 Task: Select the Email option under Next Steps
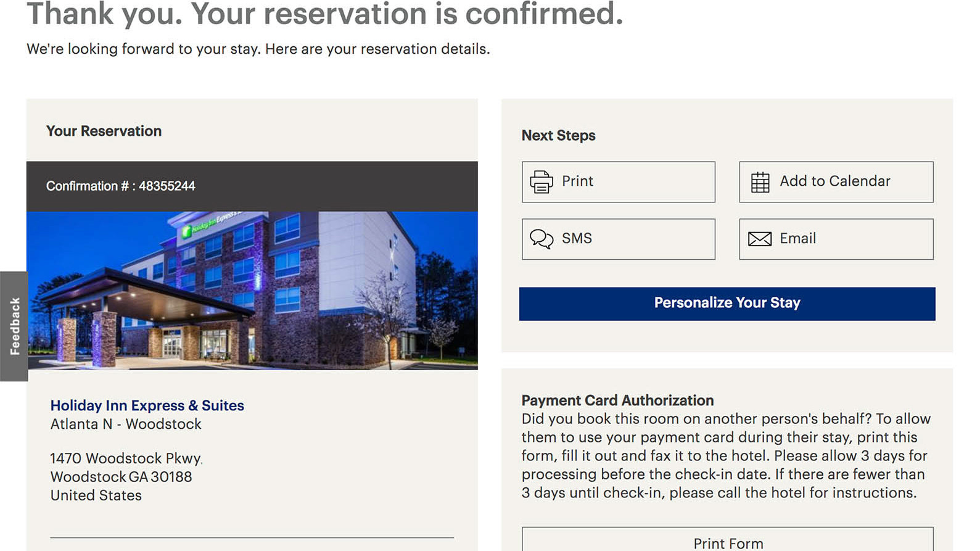point(836,239)
